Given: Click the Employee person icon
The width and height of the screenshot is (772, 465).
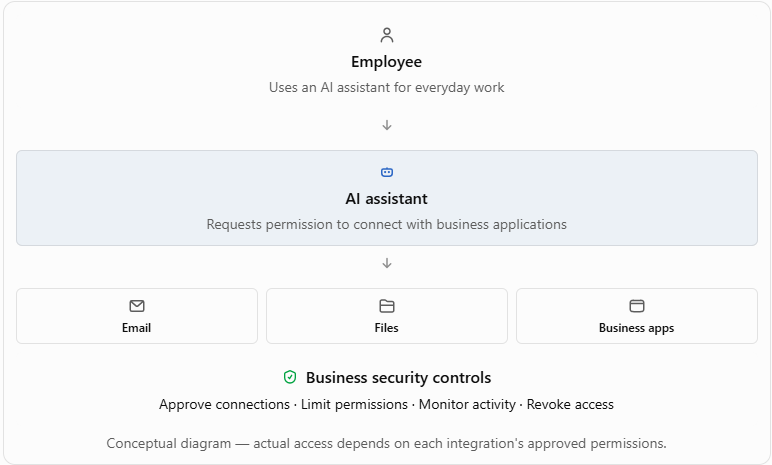Looking at the screenshot, I should pos(387,35).
